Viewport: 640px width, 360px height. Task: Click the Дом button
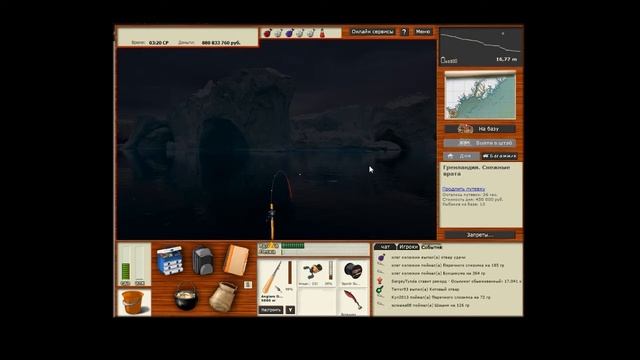tap(461, 156)
